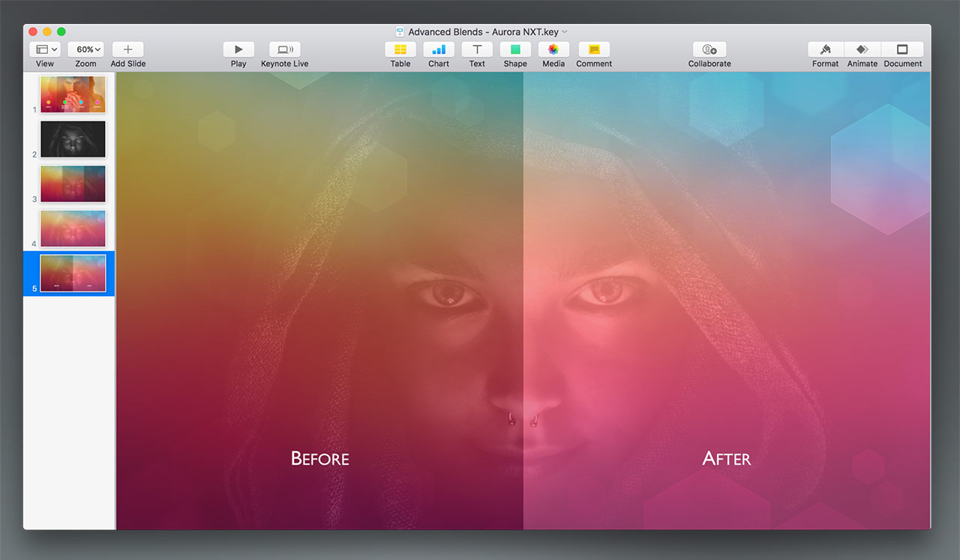The image size is (960, 560).
Task: Insert a Table from the toolbar
Action: [x=400, y=49]
